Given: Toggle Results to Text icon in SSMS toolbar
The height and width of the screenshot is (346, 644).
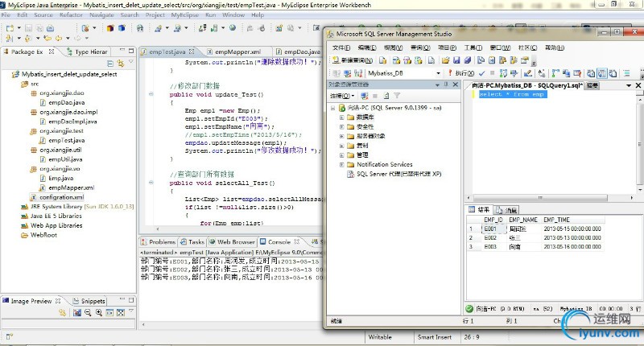Looking at the screenshot, I should click(x=591, y=73).
